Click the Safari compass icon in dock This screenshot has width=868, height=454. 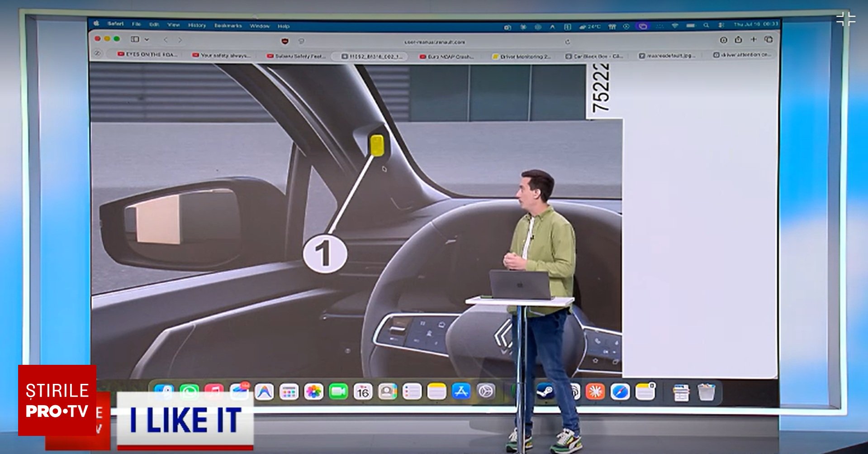tap(620, 392)
